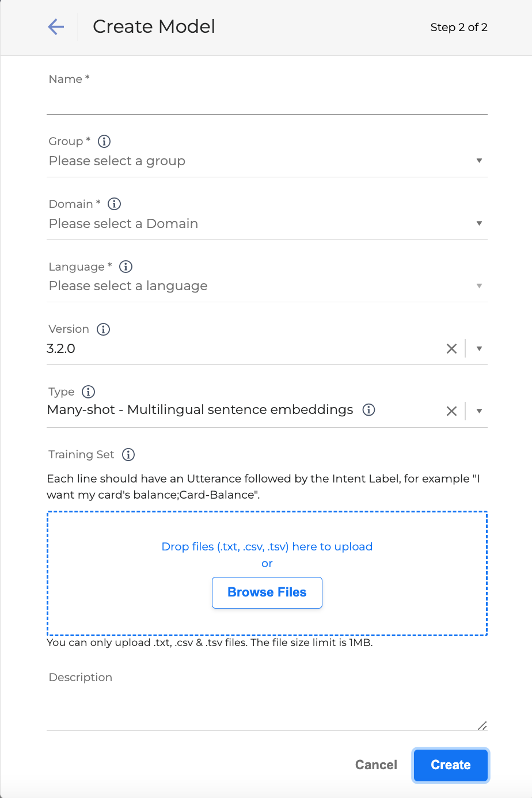Image resolution: width=532 pixels, height=798 pixels.
Task: Clear the selected version 3.2.0
Action: (451, 348)
